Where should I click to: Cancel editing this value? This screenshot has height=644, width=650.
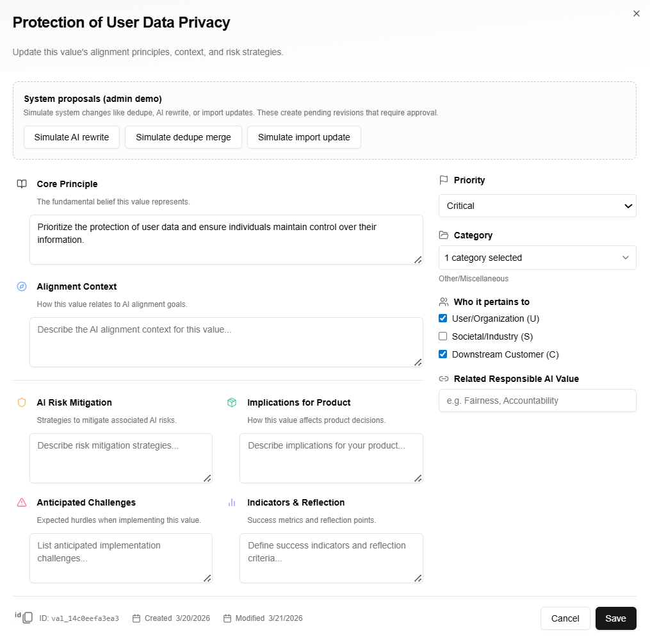point(565,618)
